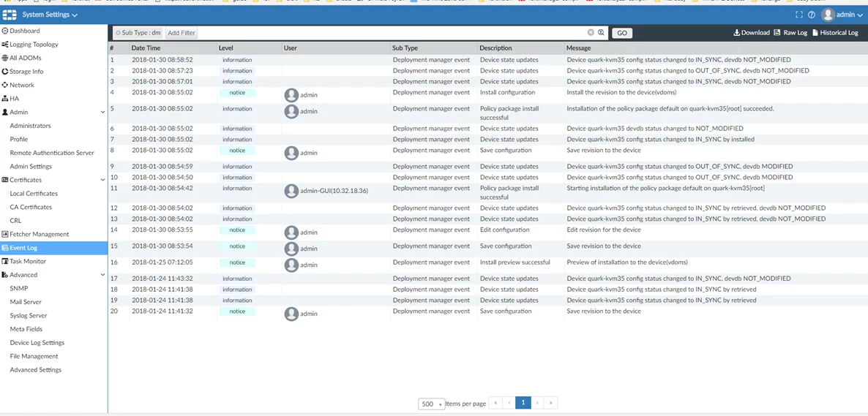The width and height of the screenshot is (868, 416).
Task: Go to next page button
Action: [x=537, y=403]
